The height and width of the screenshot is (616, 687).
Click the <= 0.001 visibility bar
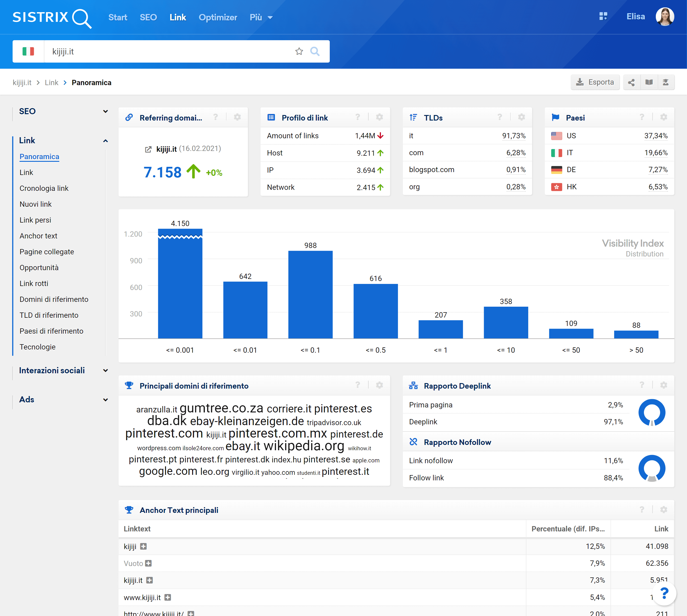180,284
